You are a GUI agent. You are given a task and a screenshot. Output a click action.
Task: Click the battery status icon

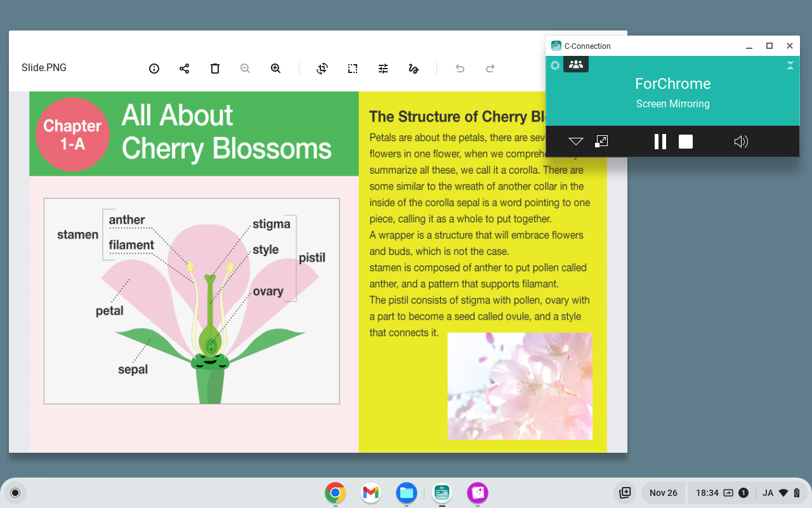[x=797, y=493]
